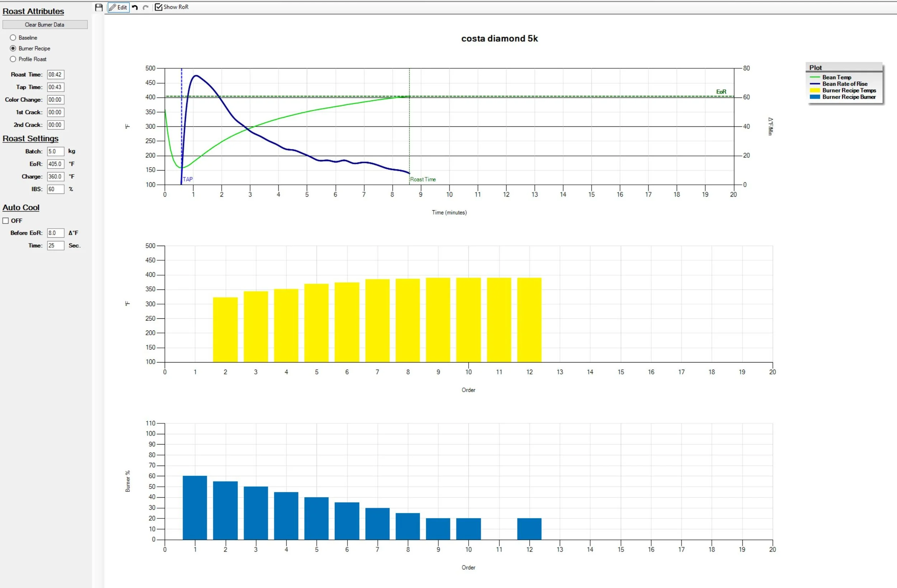Image resolution: width=897 pixels, height=588 pixels.
Task: Select the Baseline radio button
Action: click(13, 38)
